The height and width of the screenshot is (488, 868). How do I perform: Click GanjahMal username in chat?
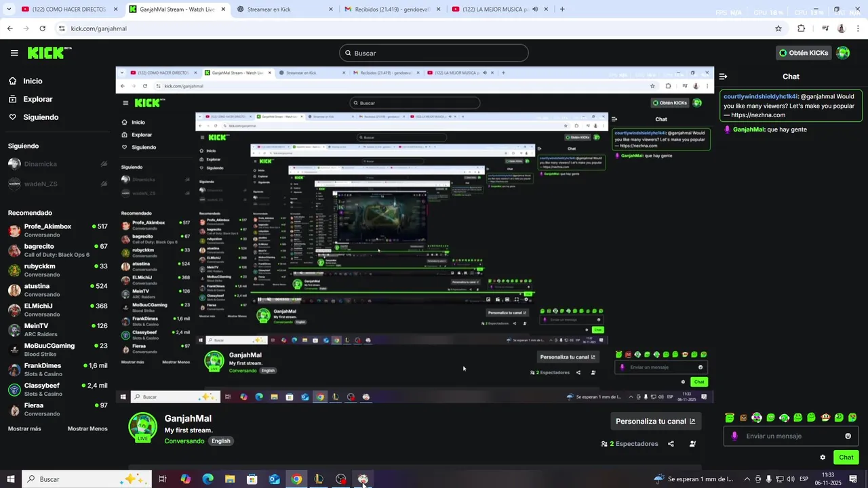[x=748, y=129]
